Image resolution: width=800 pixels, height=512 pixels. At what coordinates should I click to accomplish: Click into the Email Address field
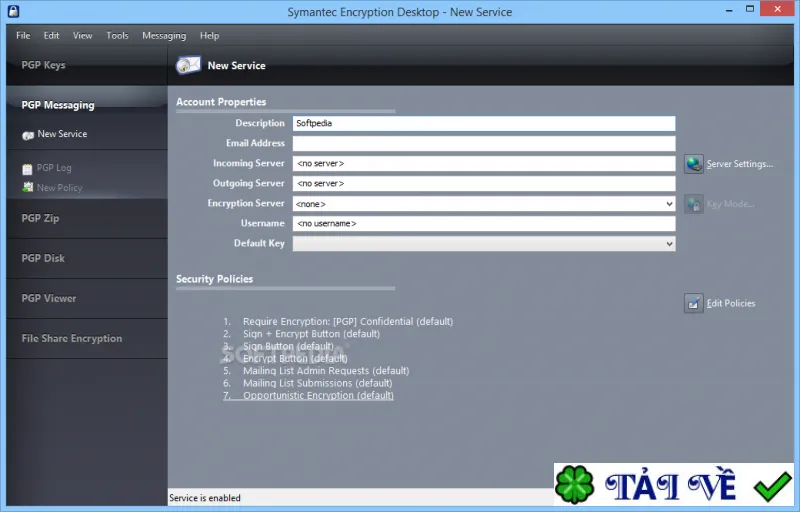484,143
